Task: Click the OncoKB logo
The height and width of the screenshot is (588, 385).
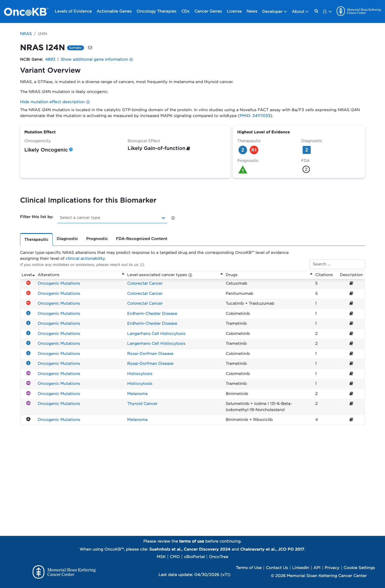Action: pyautogui.click(x=26, y=11)
